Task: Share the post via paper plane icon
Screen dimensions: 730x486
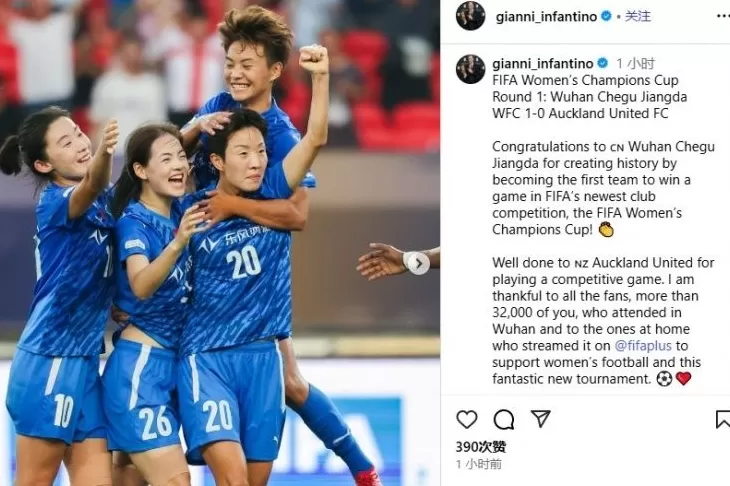Action: (541, 419)
